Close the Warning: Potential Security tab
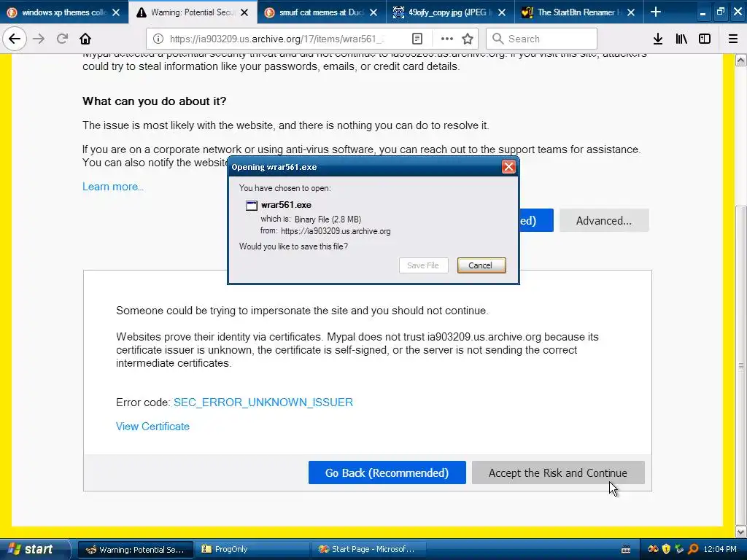The height and width of the screenshot is (560, 747). pyautogui.click(x=244, y=12)
